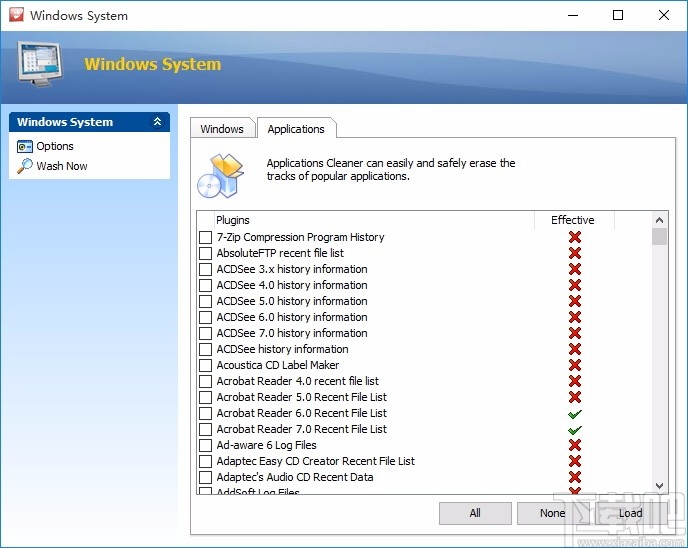Click the Wash Now magnifier icon
The height and width of the screenshot is (548, 688).
(x=25, y=166)
